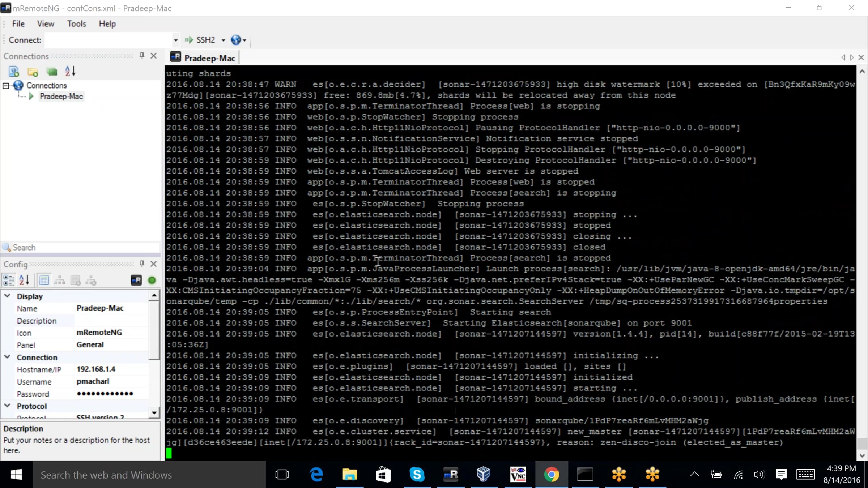Click the terminal vertical scrollbar down arrow
The image size is (868, 488).
862,455
